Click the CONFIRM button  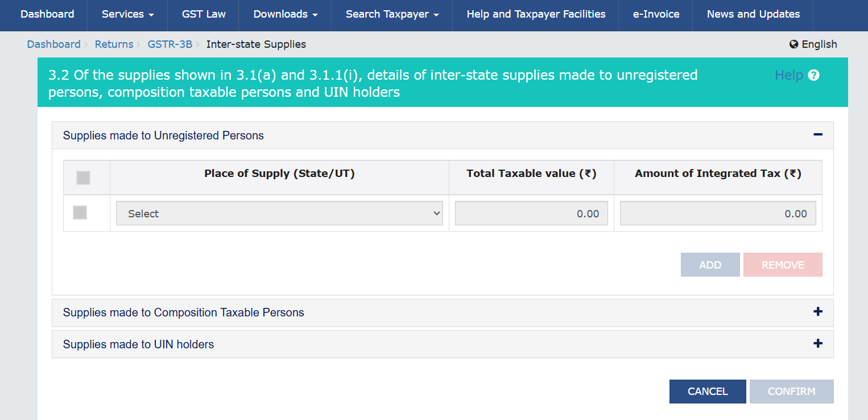coord(792,392)
